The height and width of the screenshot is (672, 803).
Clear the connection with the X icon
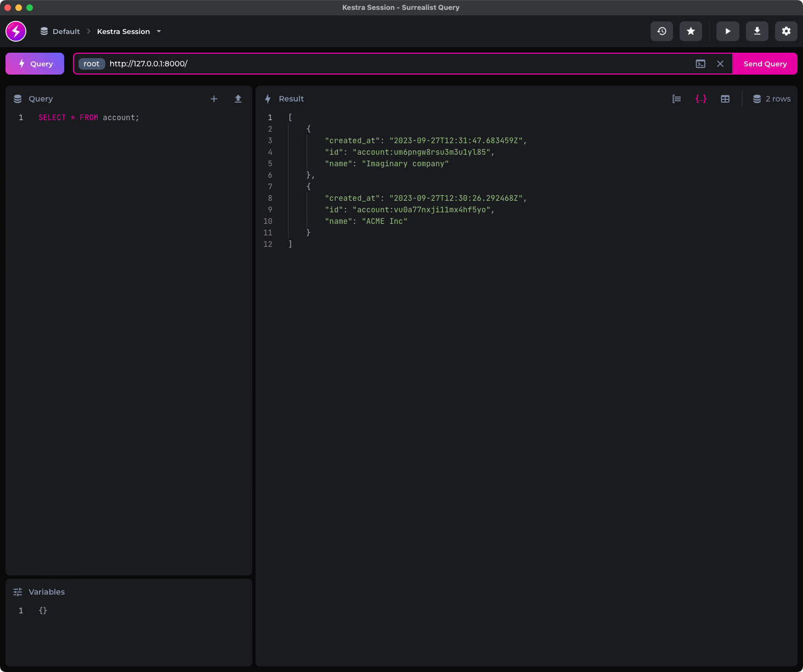720,64
